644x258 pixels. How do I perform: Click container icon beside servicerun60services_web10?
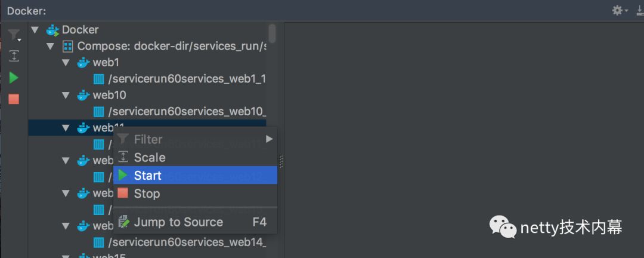(x=98, y=112)
